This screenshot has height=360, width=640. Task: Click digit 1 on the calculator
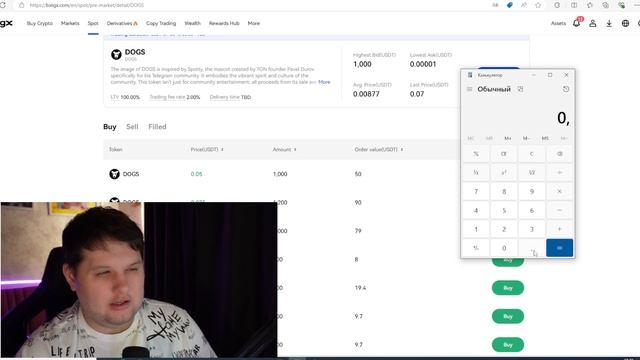pyautogui.click(x=476, y=229)
